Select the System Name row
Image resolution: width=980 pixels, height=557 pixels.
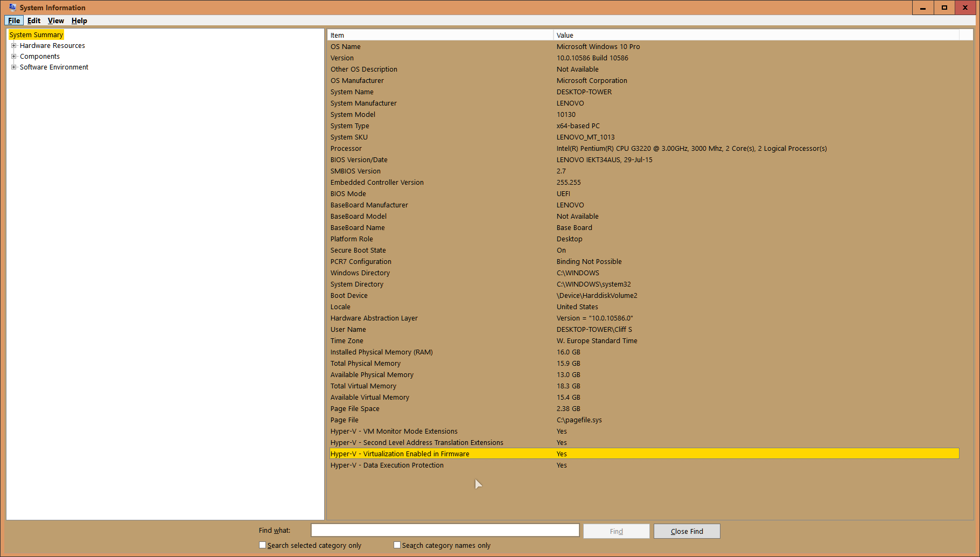[644, 92]
